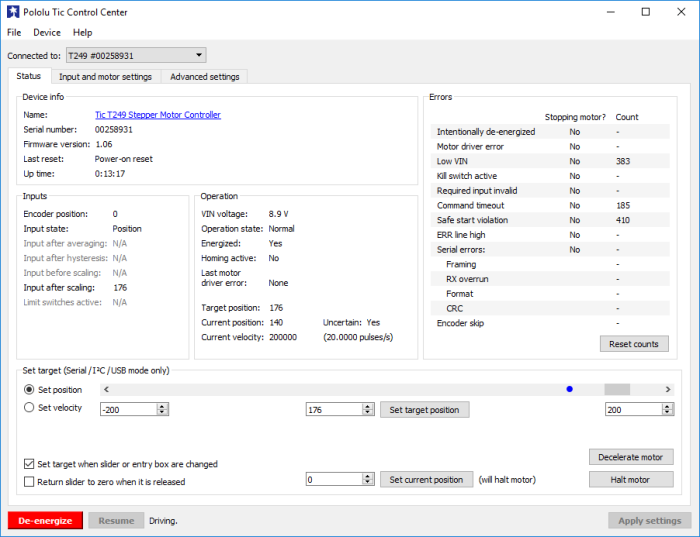Viewport: 700px width, 537px height.
Task: Switch to Advanced settings tab
Action: pos(204,77)
